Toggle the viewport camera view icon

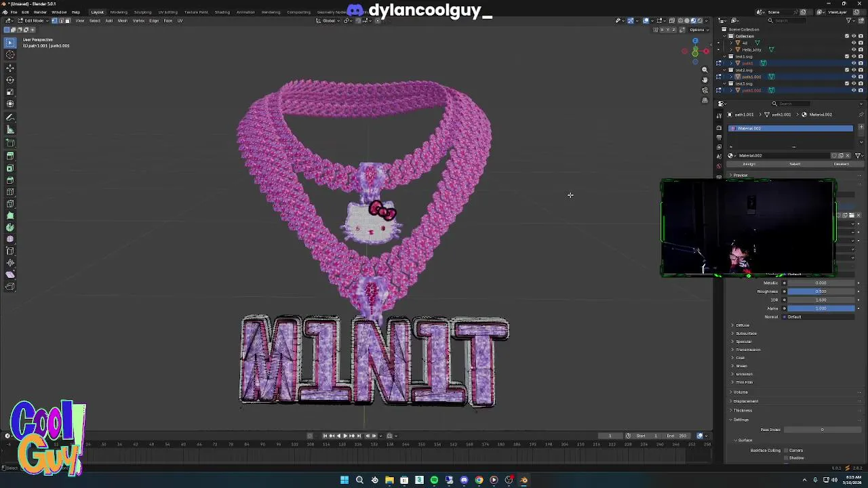point(705,90)
